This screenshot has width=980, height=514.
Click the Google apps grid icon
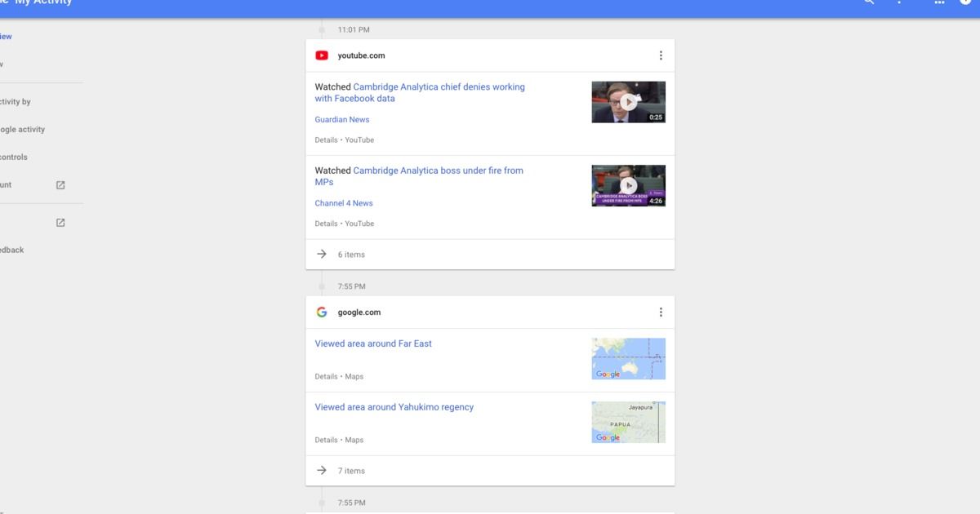coord(939,2)
